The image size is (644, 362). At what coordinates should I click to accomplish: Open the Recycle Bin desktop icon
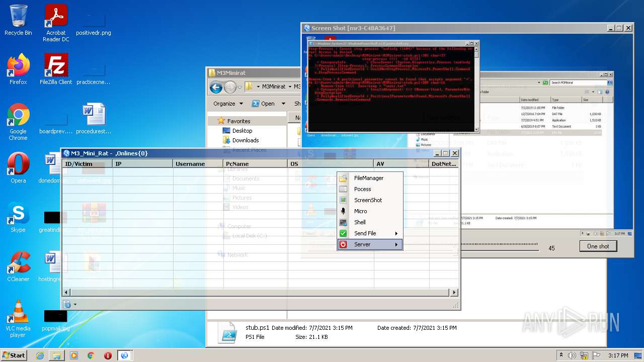(x=18, y=20)
